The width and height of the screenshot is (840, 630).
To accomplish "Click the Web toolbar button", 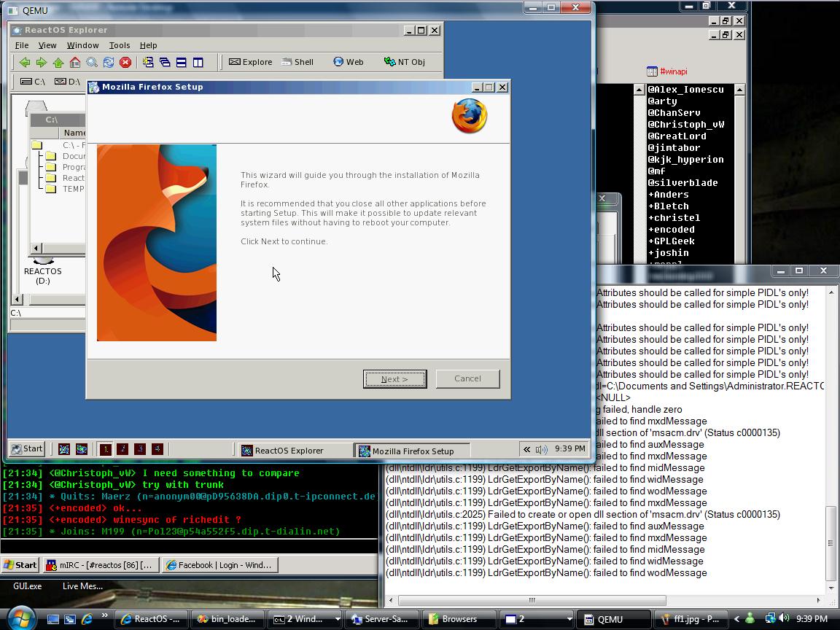I will (x=348, y=62).
